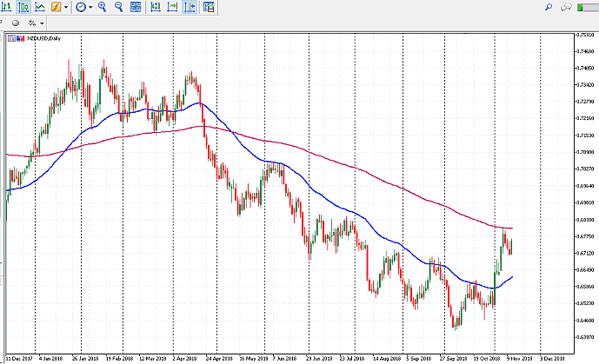Click the zoom out magnifier

point(117,7)
